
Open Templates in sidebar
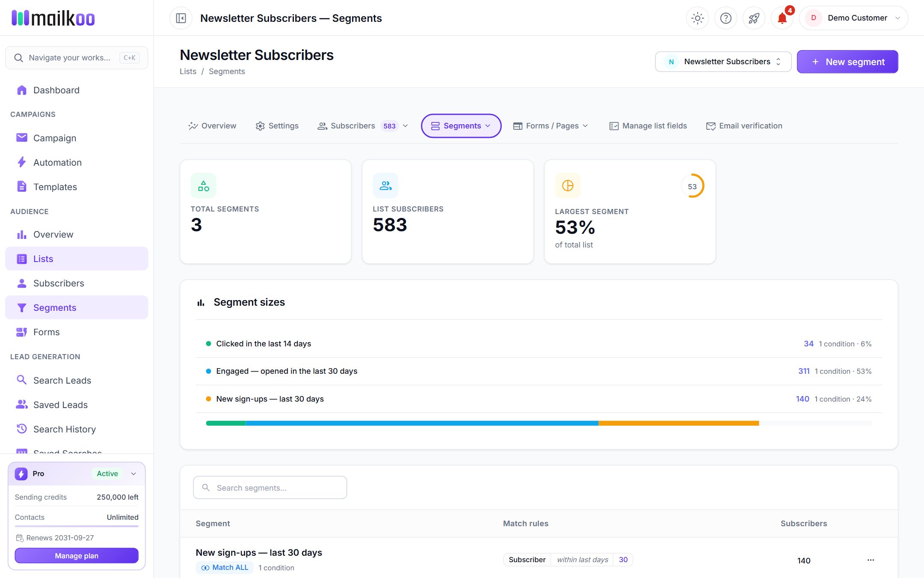pos(77,187)
